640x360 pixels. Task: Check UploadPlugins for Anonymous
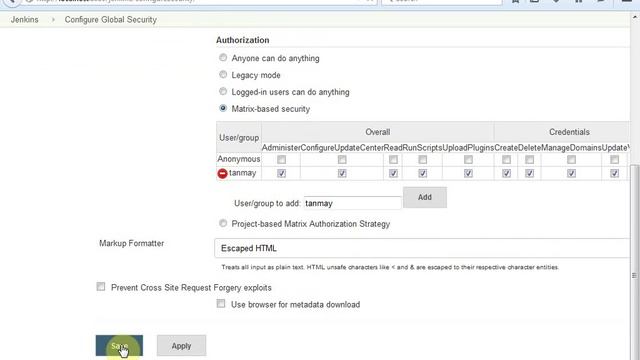tap(468, 160)
